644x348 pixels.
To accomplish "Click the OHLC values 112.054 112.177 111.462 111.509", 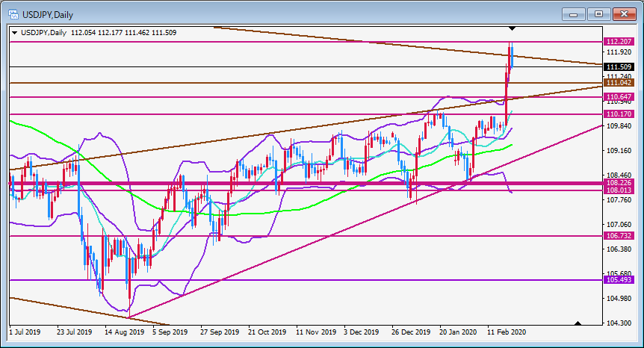I will tap(123, 33).
